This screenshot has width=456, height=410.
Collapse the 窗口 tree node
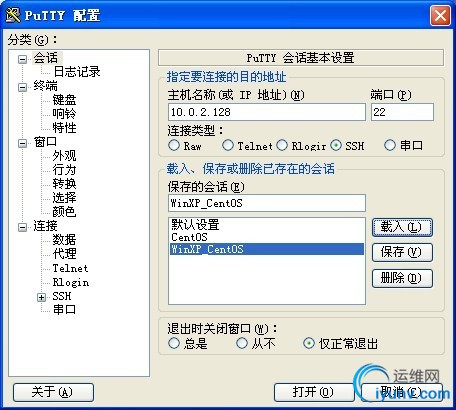[23, 143]
